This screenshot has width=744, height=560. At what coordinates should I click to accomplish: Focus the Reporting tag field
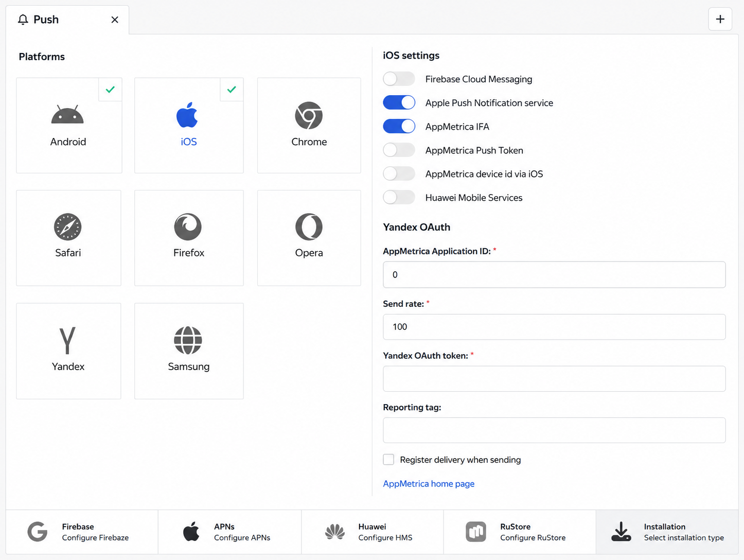point(554,430)
